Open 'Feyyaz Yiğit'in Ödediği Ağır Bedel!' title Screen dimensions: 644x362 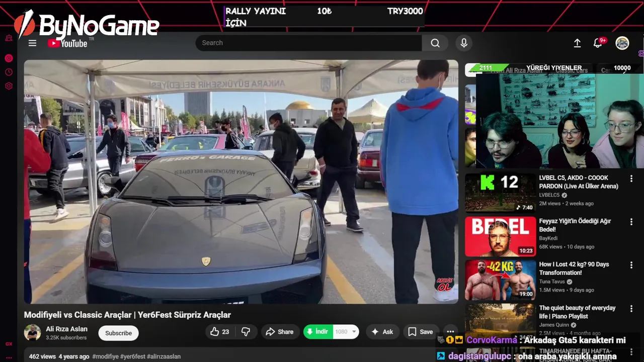(x=575, y=225)
